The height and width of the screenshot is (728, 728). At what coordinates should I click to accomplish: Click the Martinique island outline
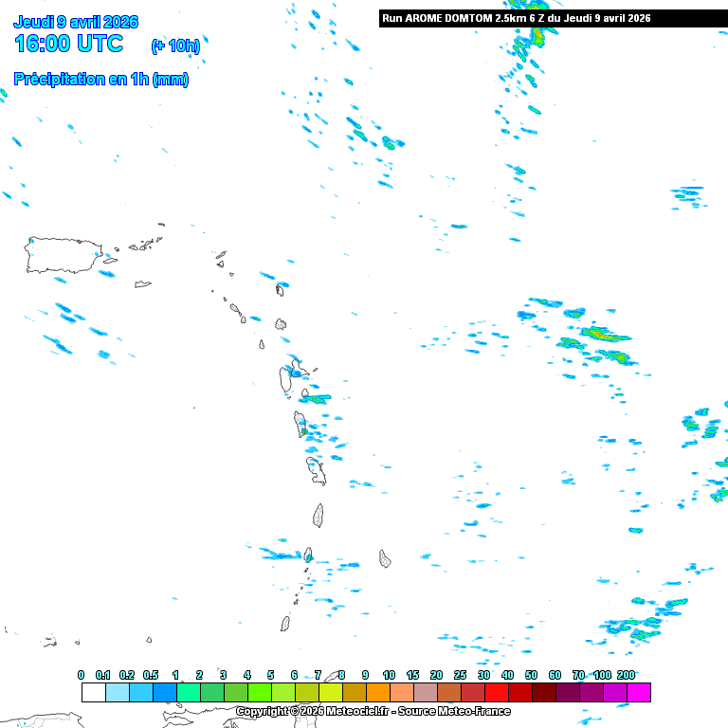(x=316, y=469)
